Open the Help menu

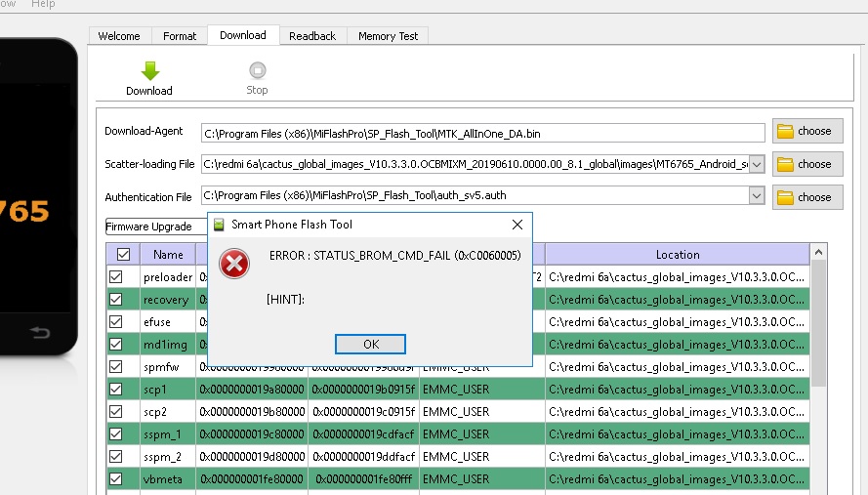pyautogui.click(x=43, y=4)
